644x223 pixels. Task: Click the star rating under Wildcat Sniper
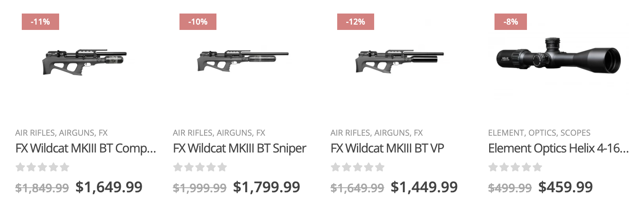point(200,167)
